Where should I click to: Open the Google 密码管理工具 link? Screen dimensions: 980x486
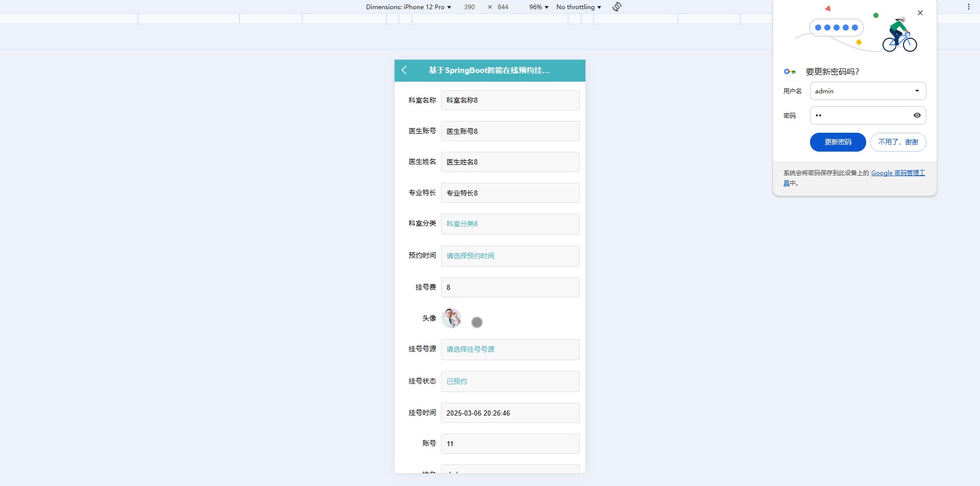(898, 173)
